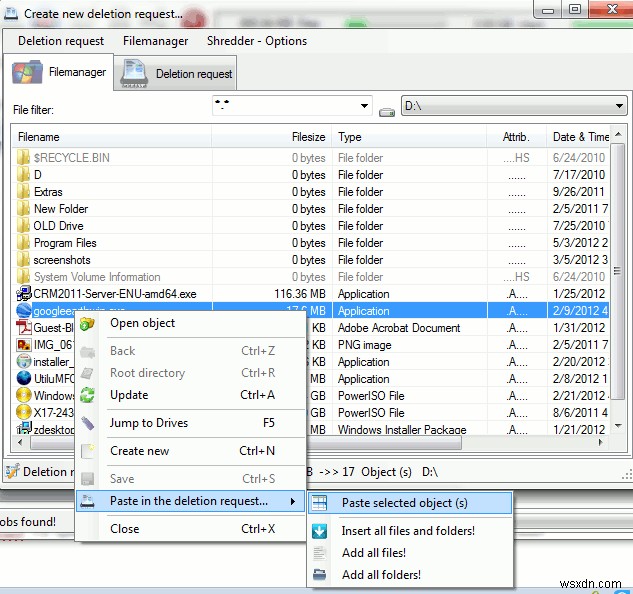633x594 pixels.
Task: Select the OLD Drive folder row
Action: (310, 226)
